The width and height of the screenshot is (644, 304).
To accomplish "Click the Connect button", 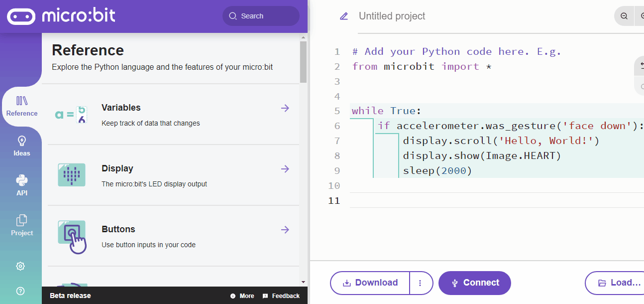I will tap(475, 283).
